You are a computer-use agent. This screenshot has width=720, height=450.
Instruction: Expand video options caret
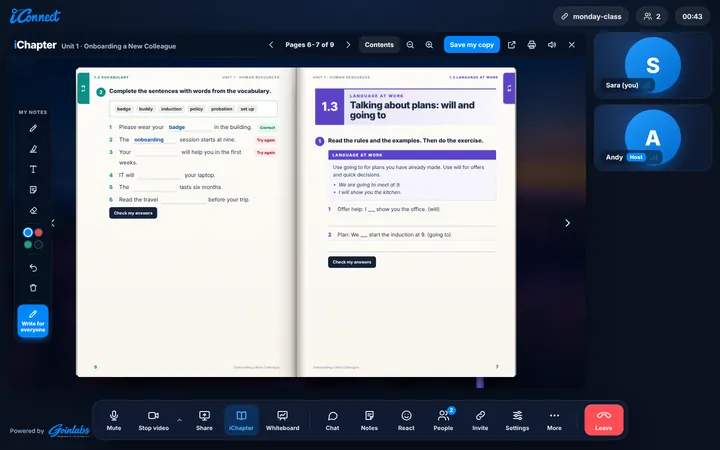tap(180, 420)
